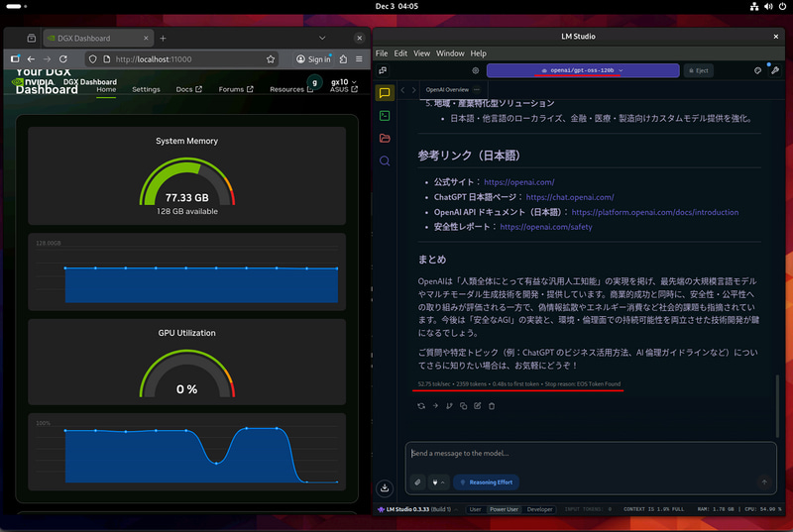Open the platform.openai.com docs introduction link

point(655,212)
